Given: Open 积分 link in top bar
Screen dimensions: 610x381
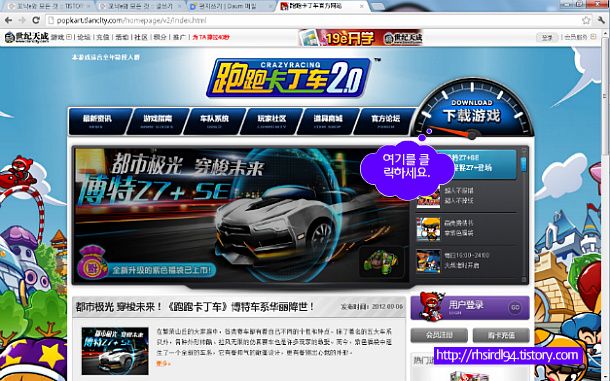Looking at the screenshot, I should 160,37.
